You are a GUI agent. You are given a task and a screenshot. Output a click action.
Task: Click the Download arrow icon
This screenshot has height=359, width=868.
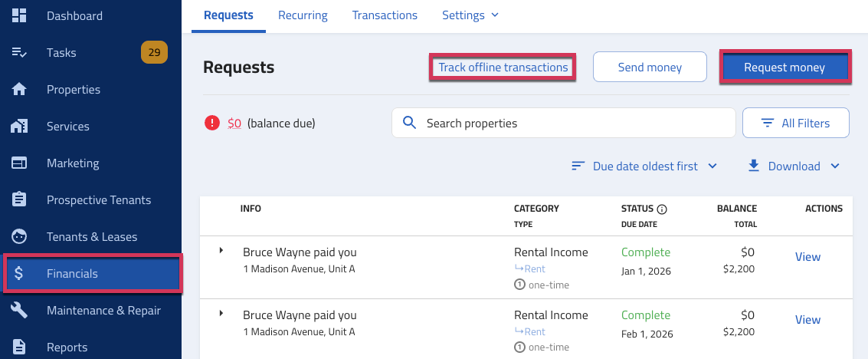[x=753, y=166]
